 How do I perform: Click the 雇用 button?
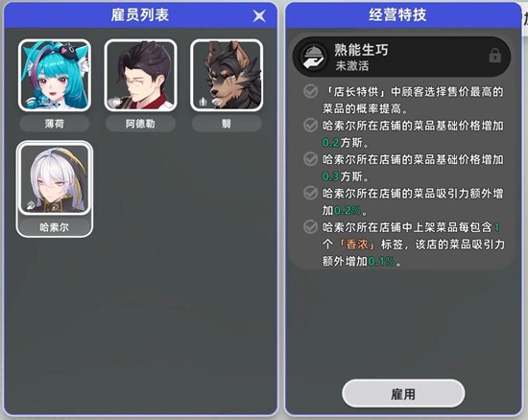(x=403, y=393)
